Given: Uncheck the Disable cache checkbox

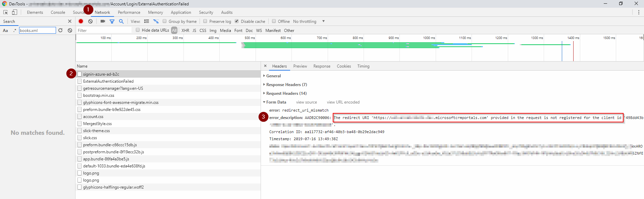Looking at the screenshot, I should point(237,21).
